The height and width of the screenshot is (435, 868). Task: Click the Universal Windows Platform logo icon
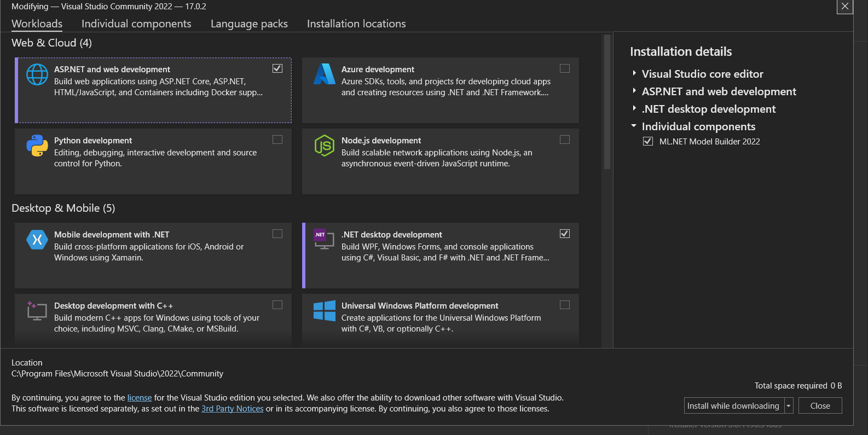[x=325, y=310]
